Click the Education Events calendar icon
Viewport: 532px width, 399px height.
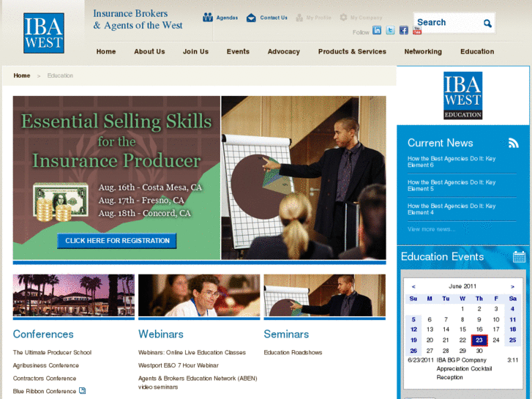pos(519,257)
